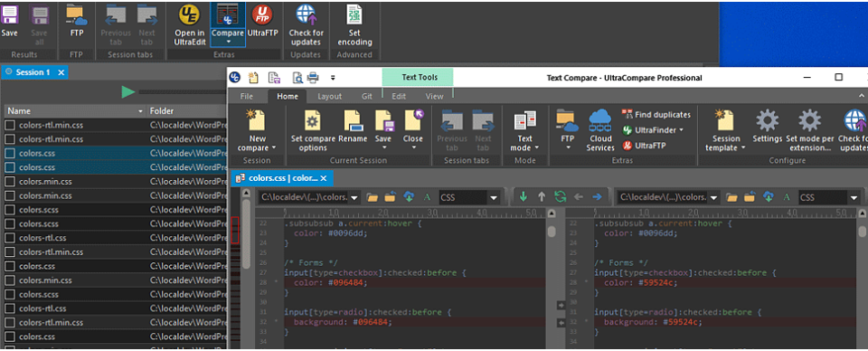Tick checkbox for first colors.scss row
Image resolution: width=868 pixels, height=351 pixels.
coord(10,210)
